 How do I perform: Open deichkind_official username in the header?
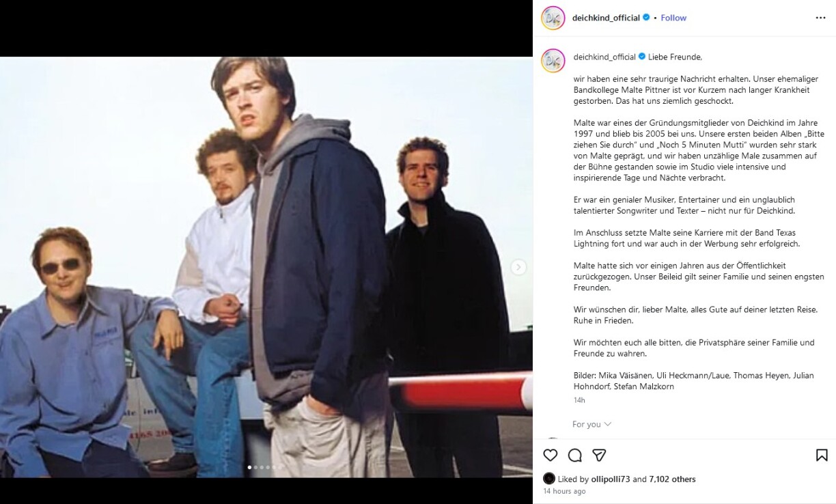coord(607,18)
